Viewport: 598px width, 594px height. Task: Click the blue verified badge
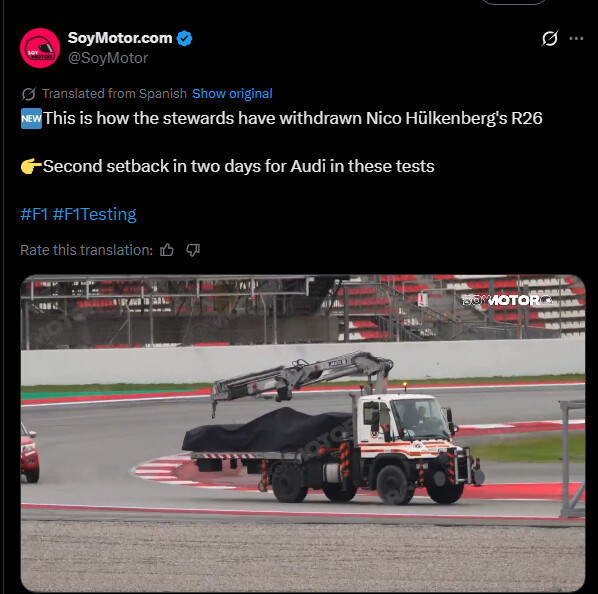(185, 39)
